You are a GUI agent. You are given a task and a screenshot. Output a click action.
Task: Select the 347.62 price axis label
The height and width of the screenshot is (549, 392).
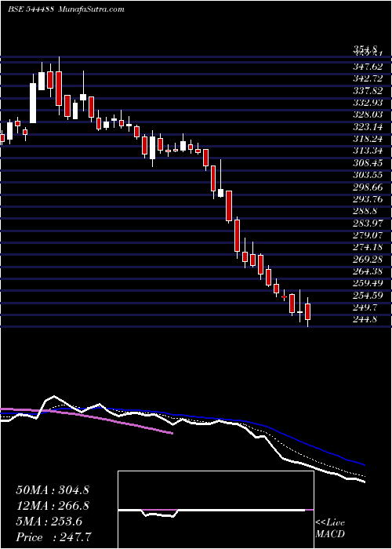click(x=368, y=66)
